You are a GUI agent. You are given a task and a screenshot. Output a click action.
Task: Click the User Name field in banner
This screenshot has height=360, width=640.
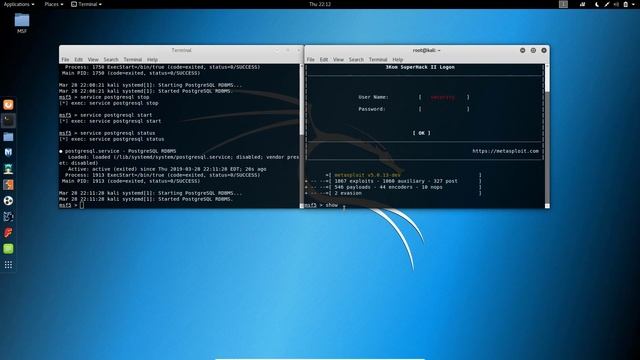(444, 97)
